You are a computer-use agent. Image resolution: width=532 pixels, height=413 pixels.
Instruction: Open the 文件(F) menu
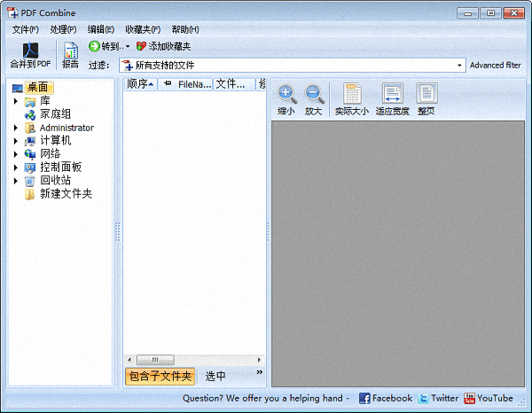point(26,29)
